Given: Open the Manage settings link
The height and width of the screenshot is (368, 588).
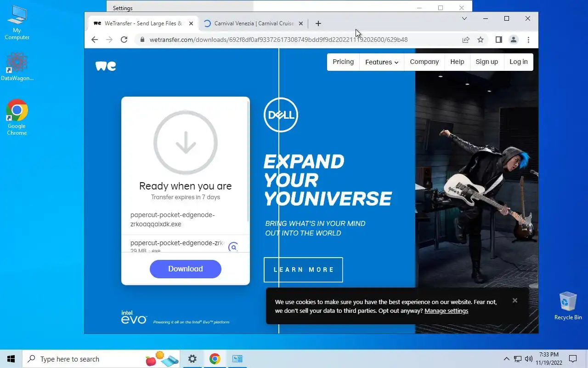Looking at the screenshot, I should tap(447, 311).
